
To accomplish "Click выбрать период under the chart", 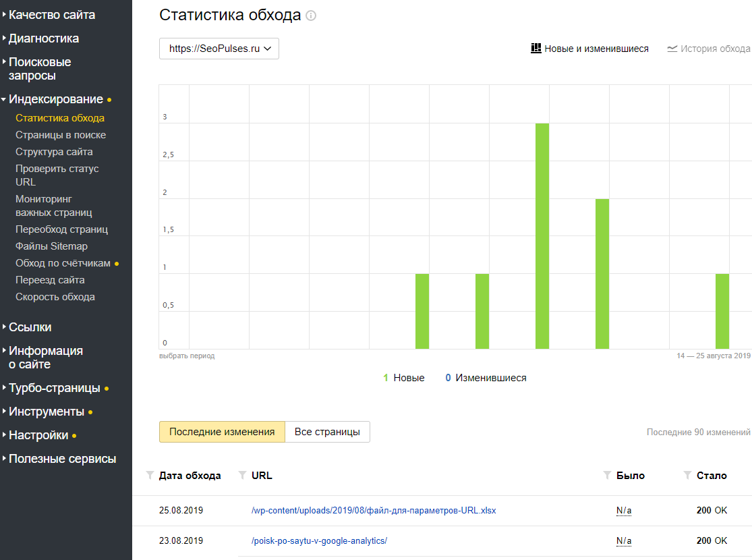I will pos(187,356).
